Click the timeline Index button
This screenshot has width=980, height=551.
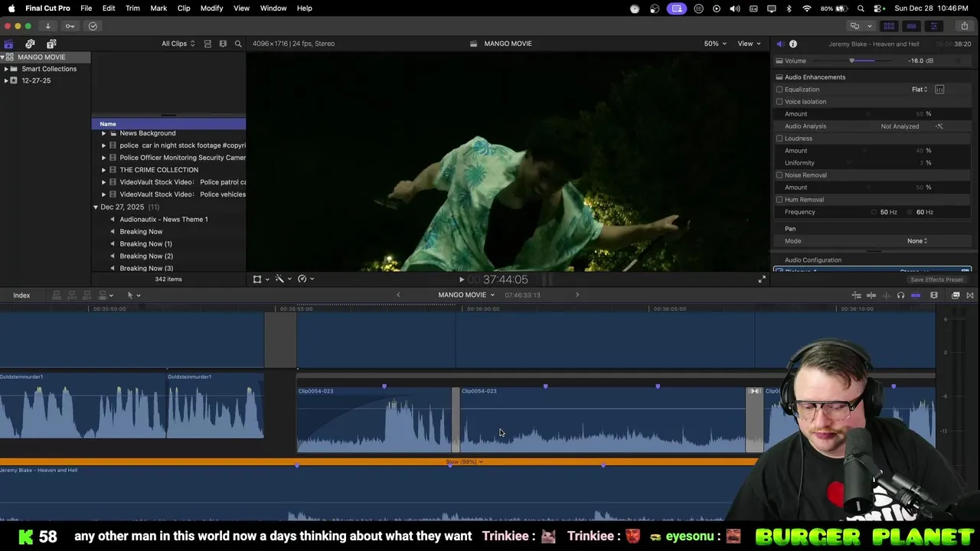21,295
